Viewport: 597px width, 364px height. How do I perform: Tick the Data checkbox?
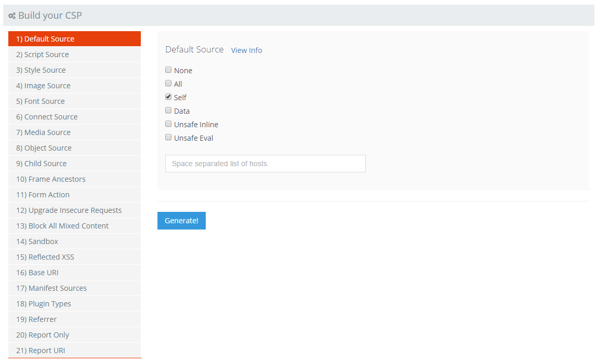pos(168,110)
